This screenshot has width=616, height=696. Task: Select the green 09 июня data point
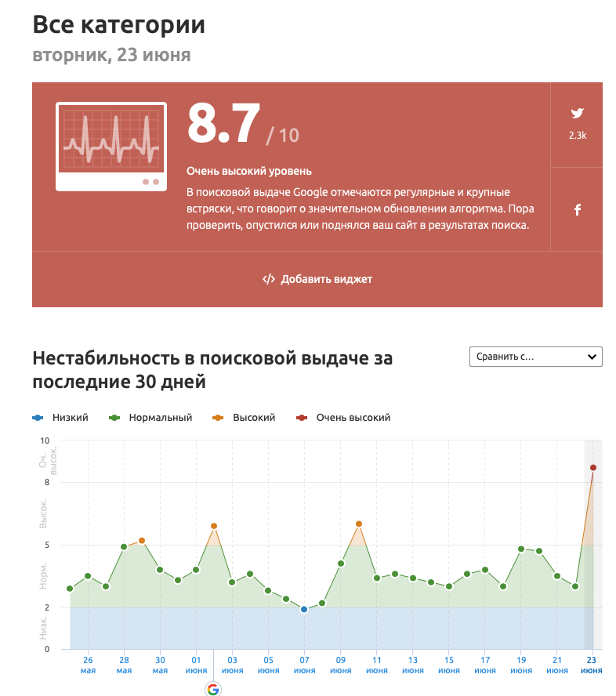pos(341,564)
